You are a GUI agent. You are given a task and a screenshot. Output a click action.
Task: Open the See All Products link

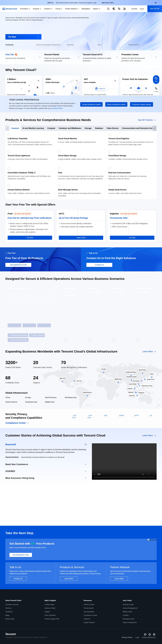(147, 120)
